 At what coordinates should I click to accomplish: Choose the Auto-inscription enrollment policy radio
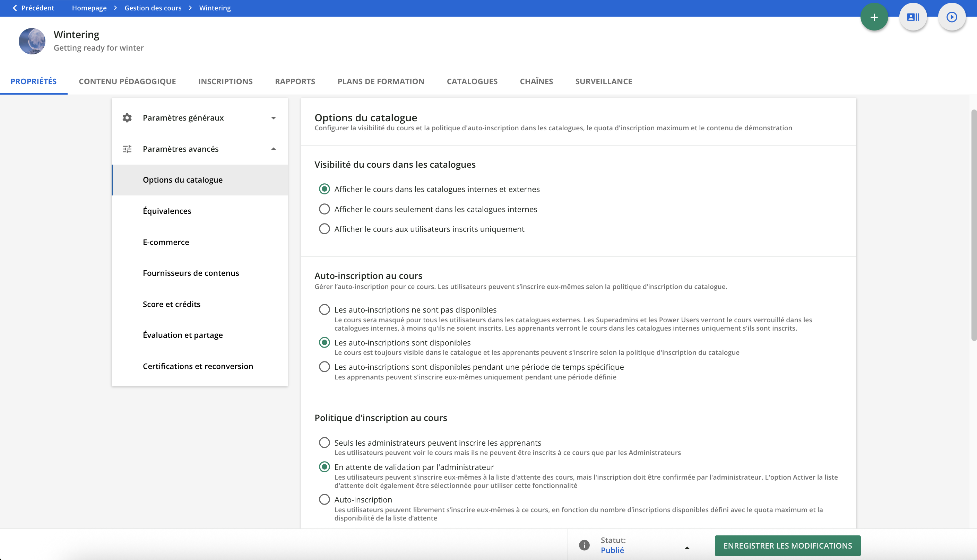point(325,500)
